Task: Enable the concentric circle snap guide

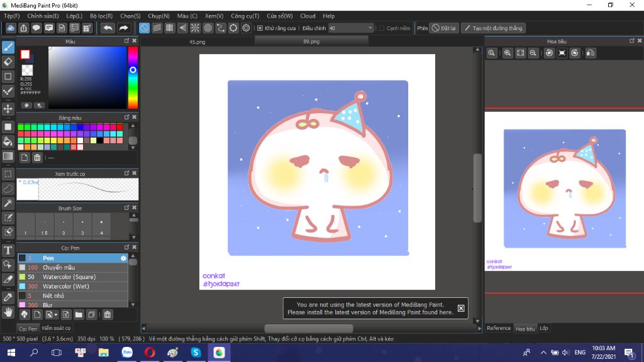Action: (x=208, y=28)
